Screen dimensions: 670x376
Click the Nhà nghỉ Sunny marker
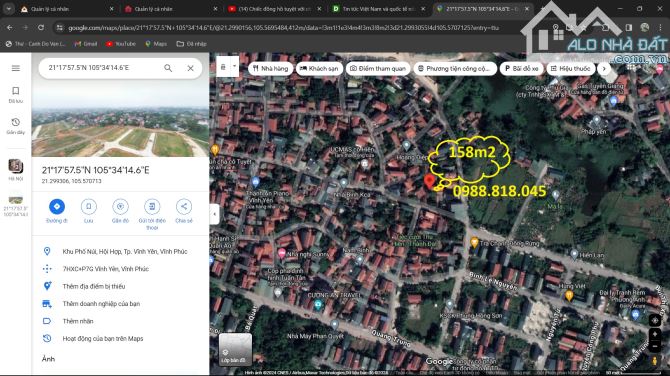[x=282, y=253]
